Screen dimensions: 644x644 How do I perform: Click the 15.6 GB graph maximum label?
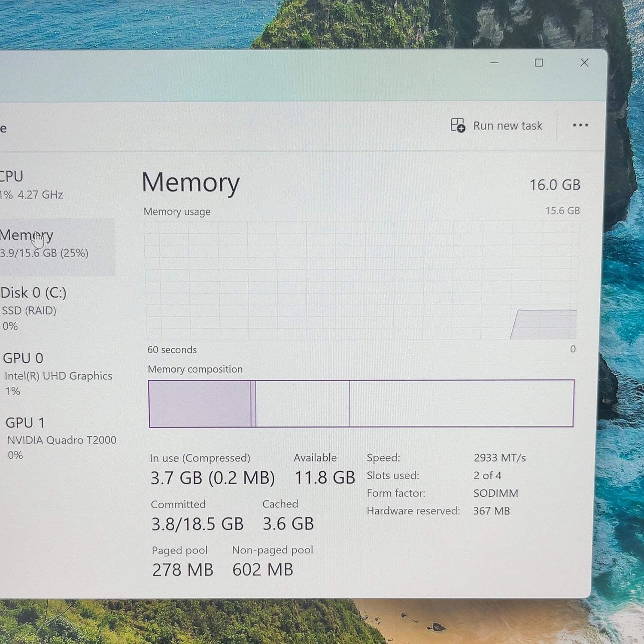coord(562,211)
